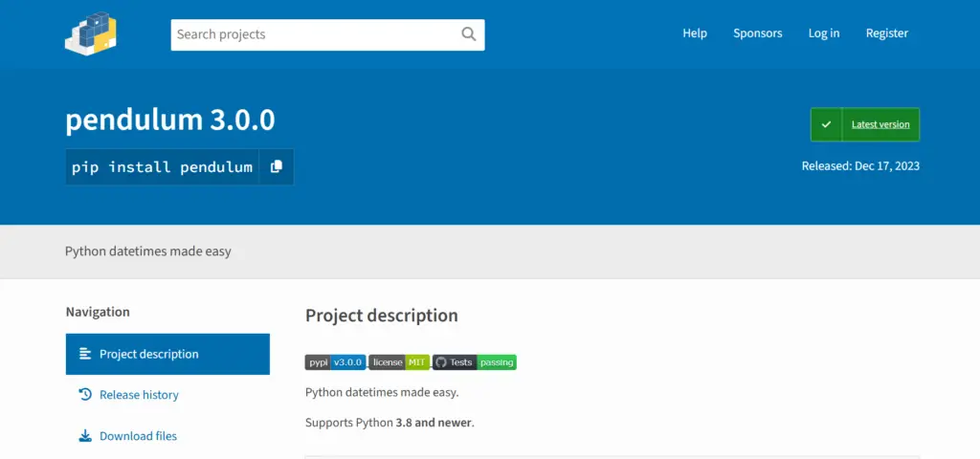The width and height of the screenshot is (980, 459).
Task: Click the gray-bar Python datetimes made easy summary
Action: pyautogui.click(x=148, y=251)
